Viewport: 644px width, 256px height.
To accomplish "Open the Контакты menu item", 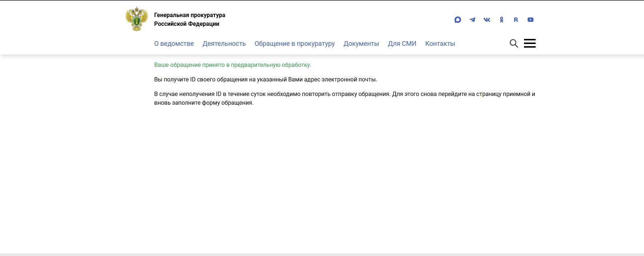I will click(440, 44).
